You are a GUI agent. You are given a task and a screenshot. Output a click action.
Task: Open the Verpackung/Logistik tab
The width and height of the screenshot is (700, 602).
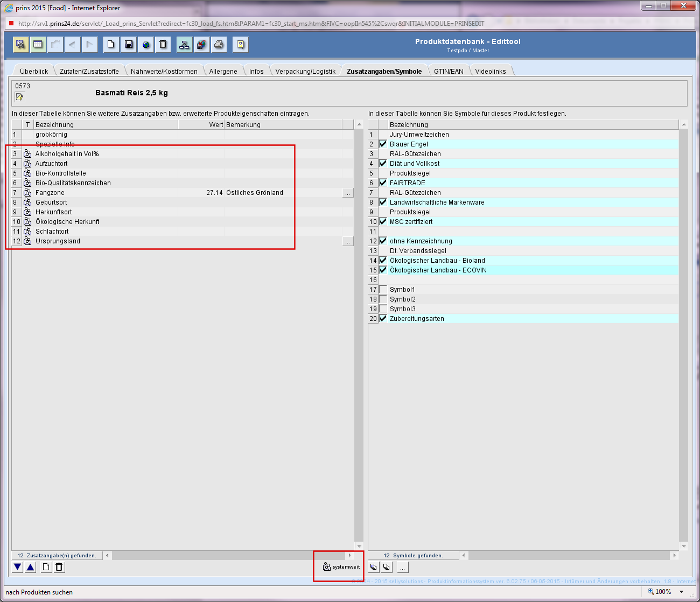(x=305, y=71)
